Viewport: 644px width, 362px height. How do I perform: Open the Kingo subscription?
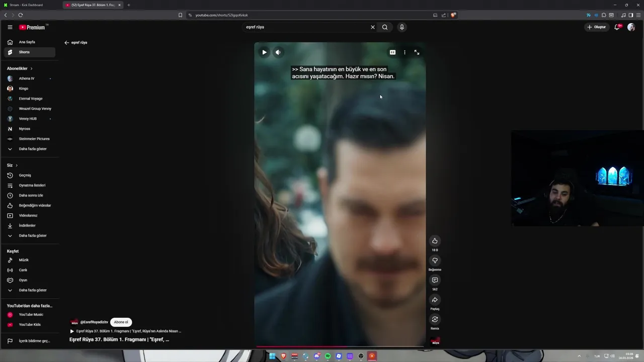pyautogui.click(x=30, y=88)
